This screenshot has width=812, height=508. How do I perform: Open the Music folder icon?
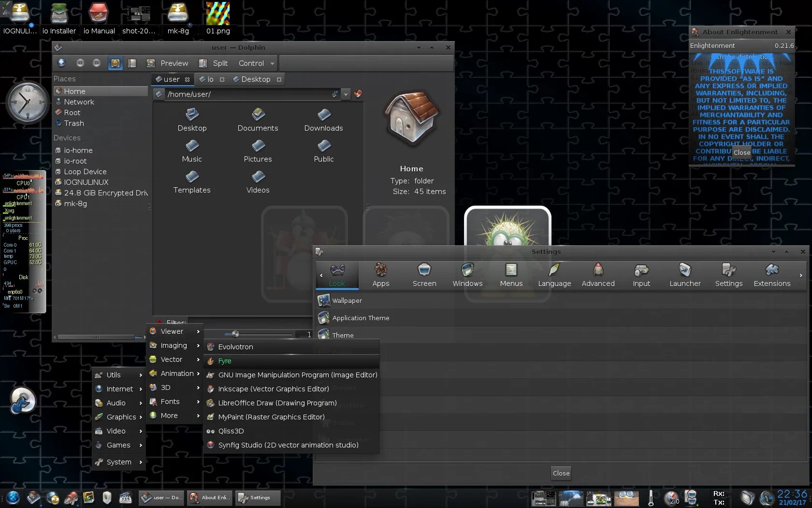(x=192, y=151)
